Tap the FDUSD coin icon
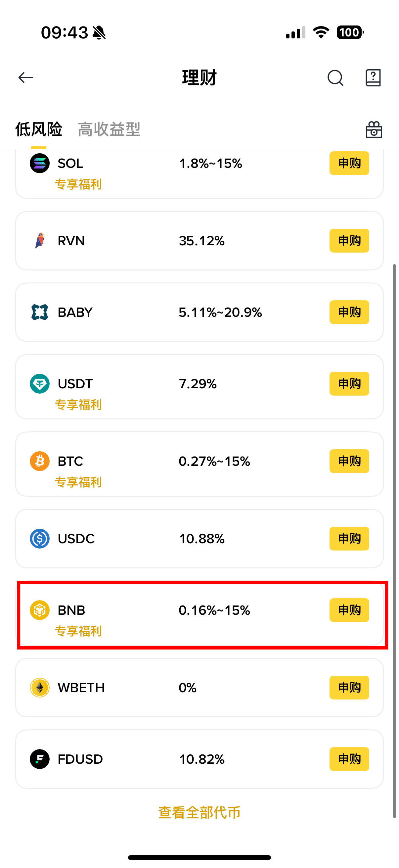The height and width of the screenshot is (868, 399). [x=40, y=759]
